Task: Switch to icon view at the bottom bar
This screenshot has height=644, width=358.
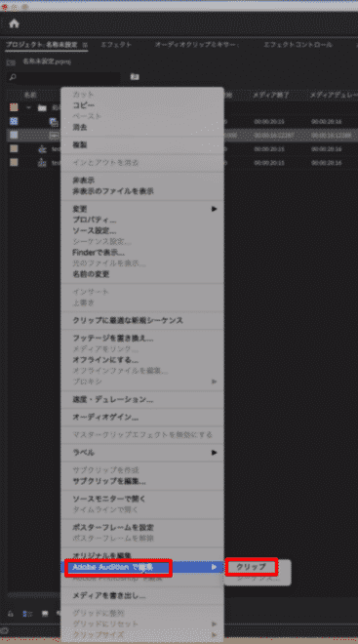Action: (x=45, y=614)
